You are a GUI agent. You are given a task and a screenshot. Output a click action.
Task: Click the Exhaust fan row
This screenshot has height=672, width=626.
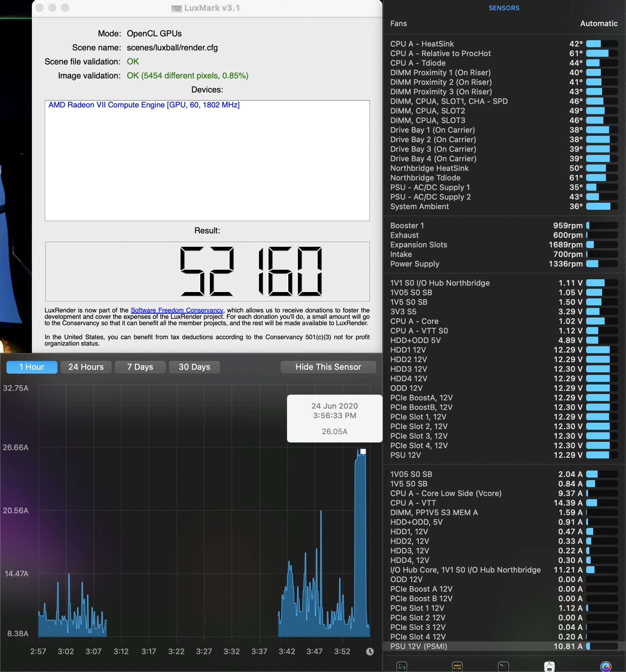click(504, 235)
